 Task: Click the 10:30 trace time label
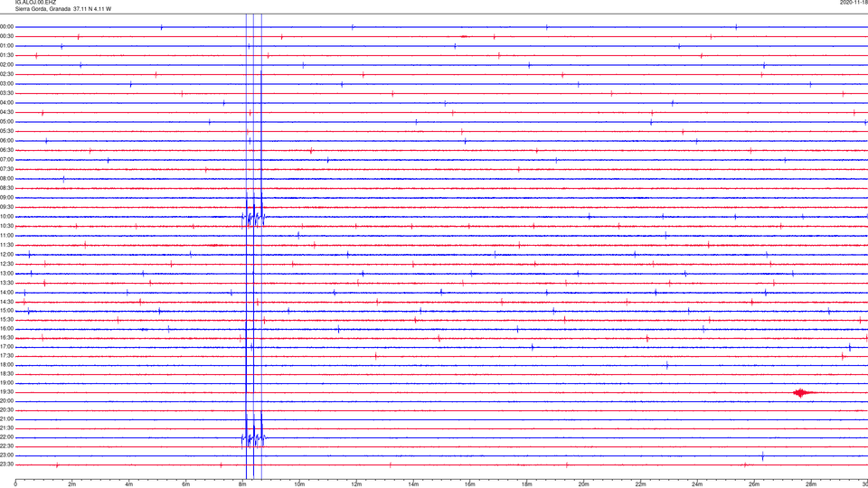click(7, 226)
